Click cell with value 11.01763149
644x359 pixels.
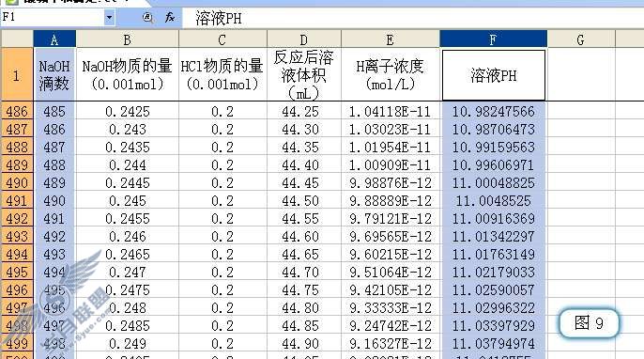493,254
